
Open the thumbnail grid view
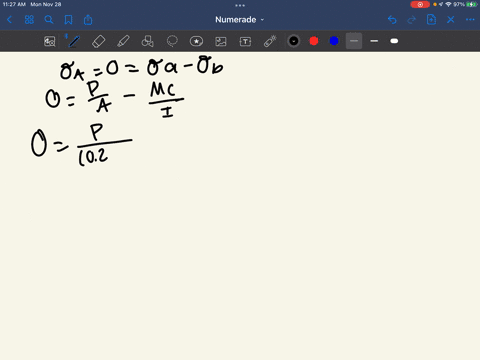[29, 20]
